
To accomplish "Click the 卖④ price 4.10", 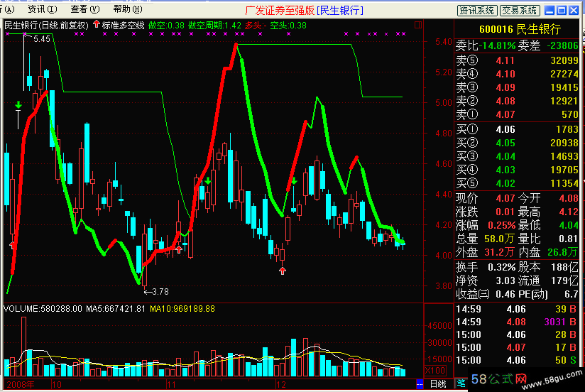I will (x=505, y=74).
